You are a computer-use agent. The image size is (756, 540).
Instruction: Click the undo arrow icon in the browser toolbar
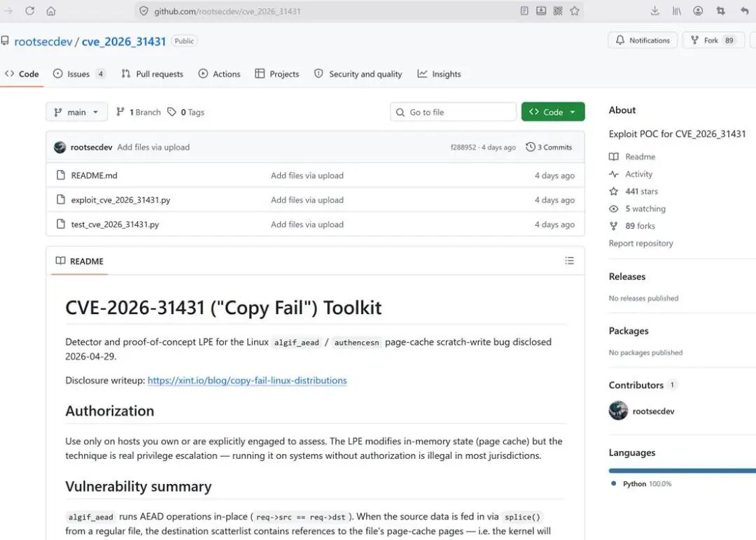point(744,10)
